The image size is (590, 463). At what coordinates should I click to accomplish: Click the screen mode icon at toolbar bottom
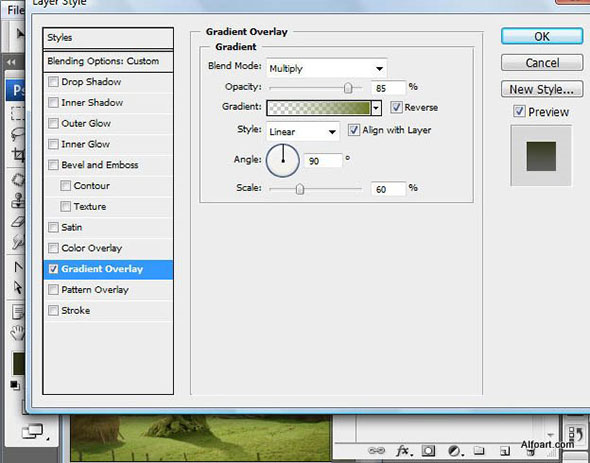click(33, 432)
